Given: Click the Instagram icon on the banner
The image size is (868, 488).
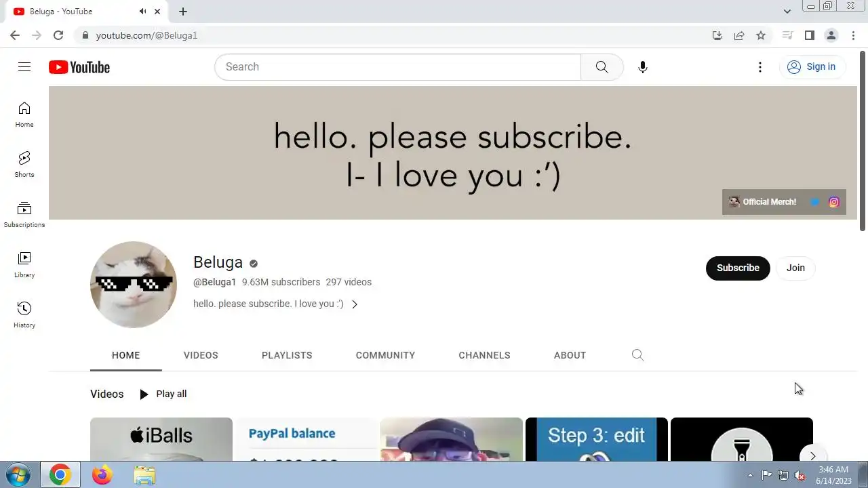Looking at the screenshot, I should click(834, 202).
